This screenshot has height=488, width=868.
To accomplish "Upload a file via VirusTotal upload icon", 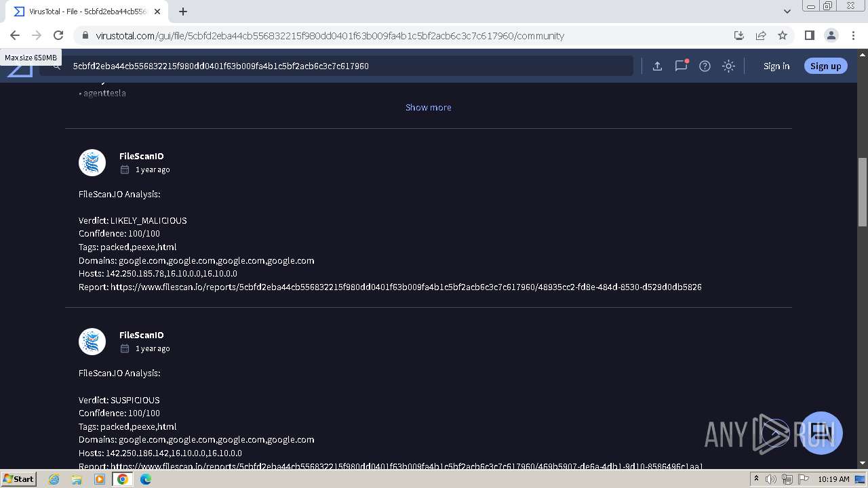I will tap(657, 66).
